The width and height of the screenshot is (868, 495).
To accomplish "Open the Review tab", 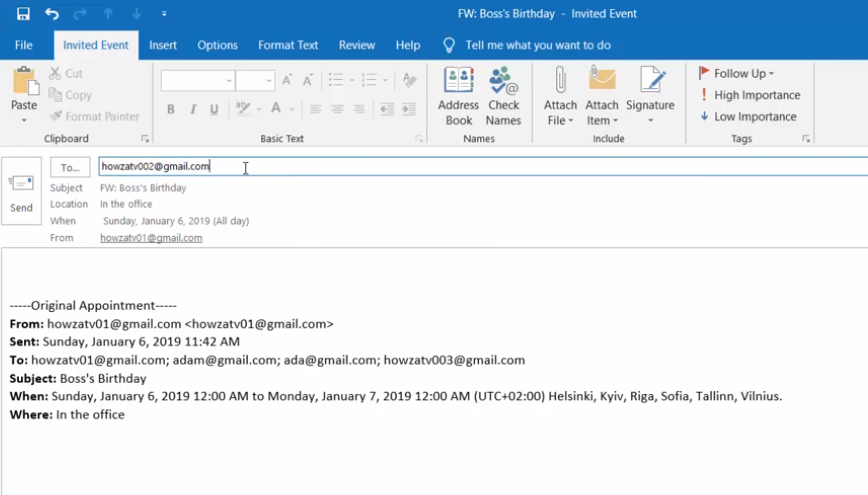I will [x=357, y=45].
